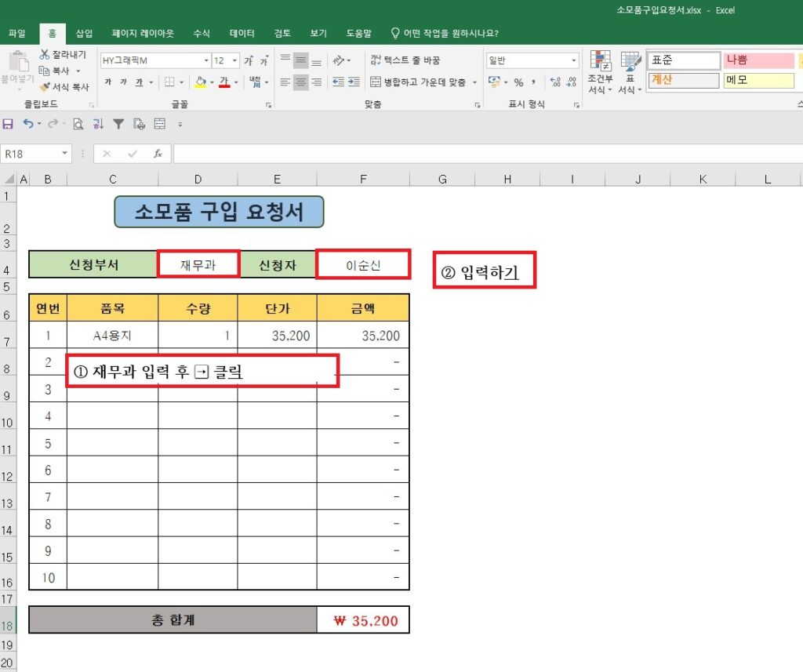Switch to the 데이터 tab

point(242,33)
